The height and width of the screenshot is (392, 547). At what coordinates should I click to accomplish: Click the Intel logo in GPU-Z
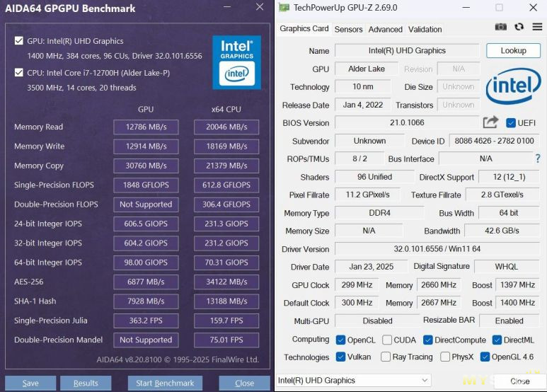click(513, 86)
